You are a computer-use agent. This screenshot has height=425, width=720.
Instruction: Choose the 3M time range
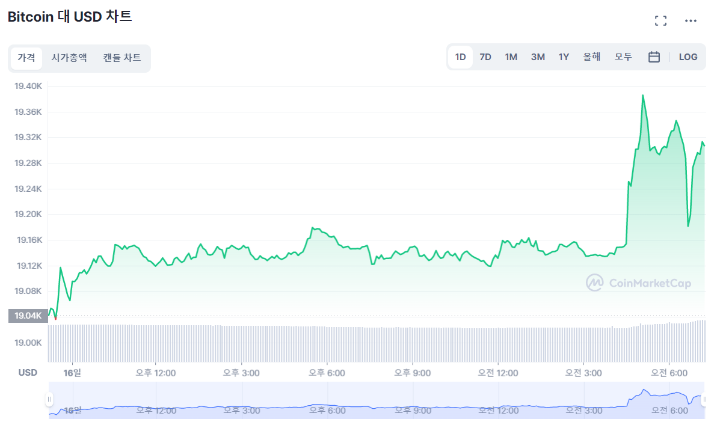click(x=538, y=57)
